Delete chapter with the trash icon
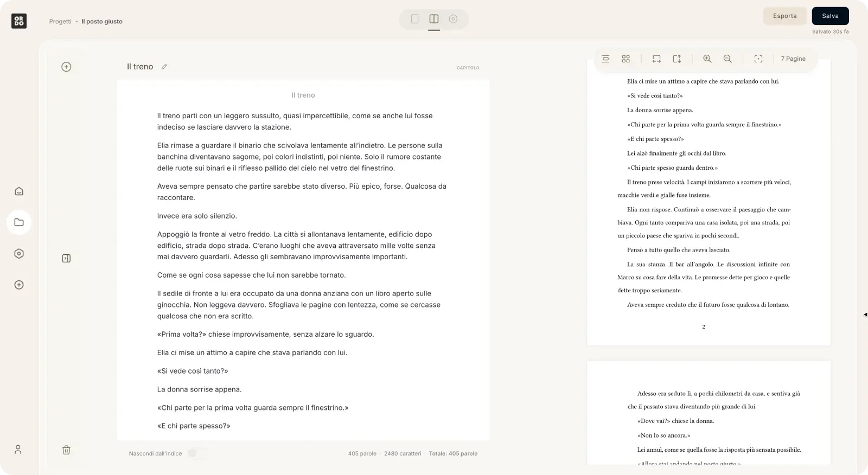The image size is (868, 475). point(66,450)
